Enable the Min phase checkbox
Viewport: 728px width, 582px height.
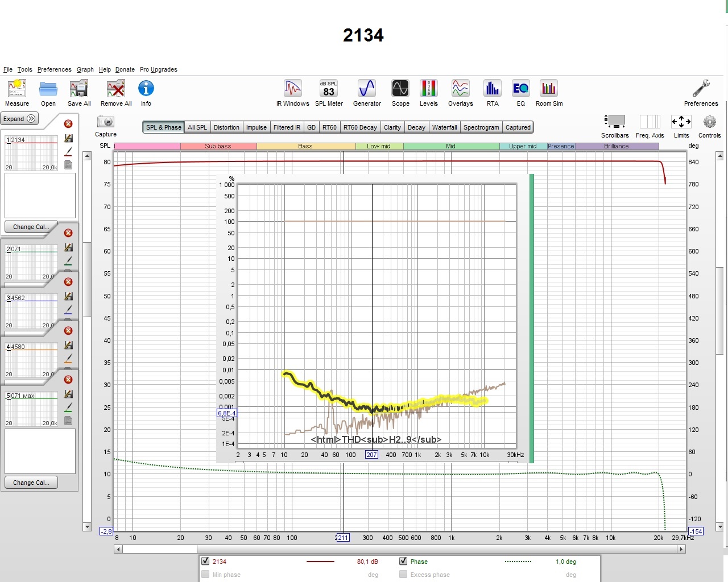pyautogui.click(x=205, y=574)
